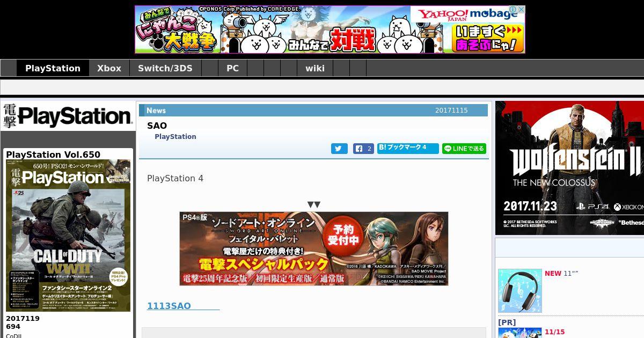Viewport: 644px width, 338px height.
Task: Open the wiki nav tab
Action: (315, 68)
